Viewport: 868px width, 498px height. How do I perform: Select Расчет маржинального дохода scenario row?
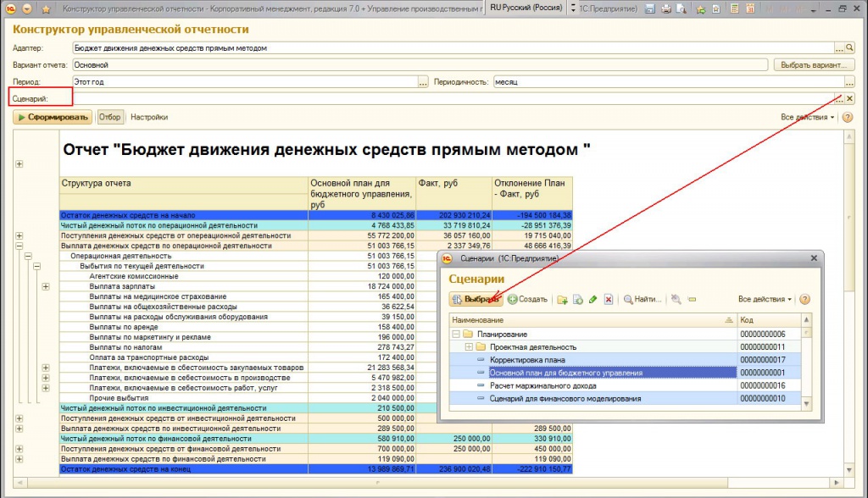626,385
